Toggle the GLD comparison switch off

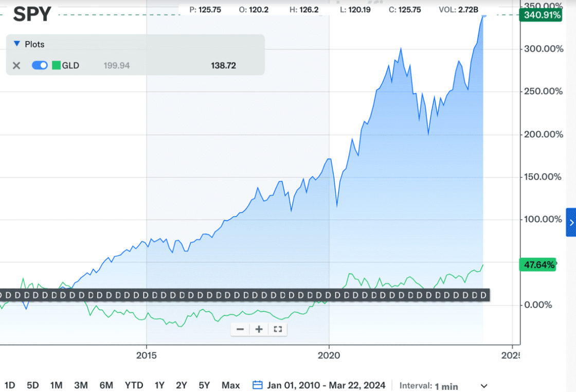40,65
